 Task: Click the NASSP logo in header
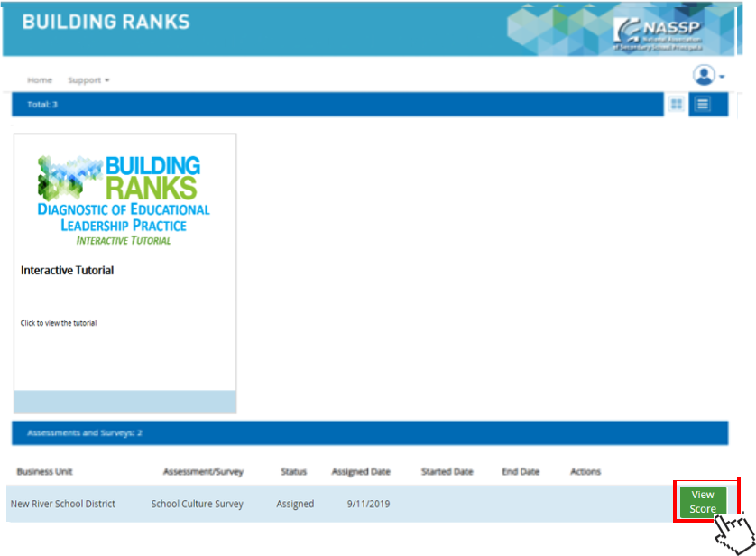pos(659,33)
